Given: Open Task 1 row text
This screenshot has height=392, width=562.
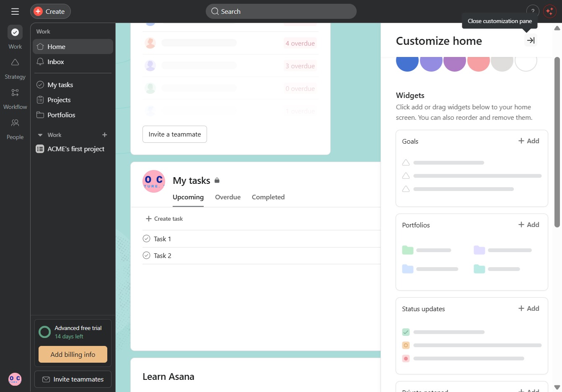Looking at the screenshot, I should 162,239.
